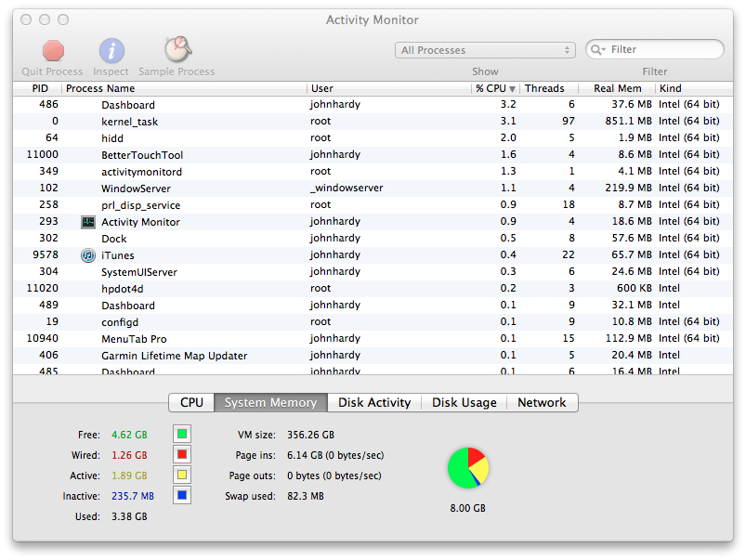
Task: Click the % CPU sort arrow header
Action: (x=495, y=88)
